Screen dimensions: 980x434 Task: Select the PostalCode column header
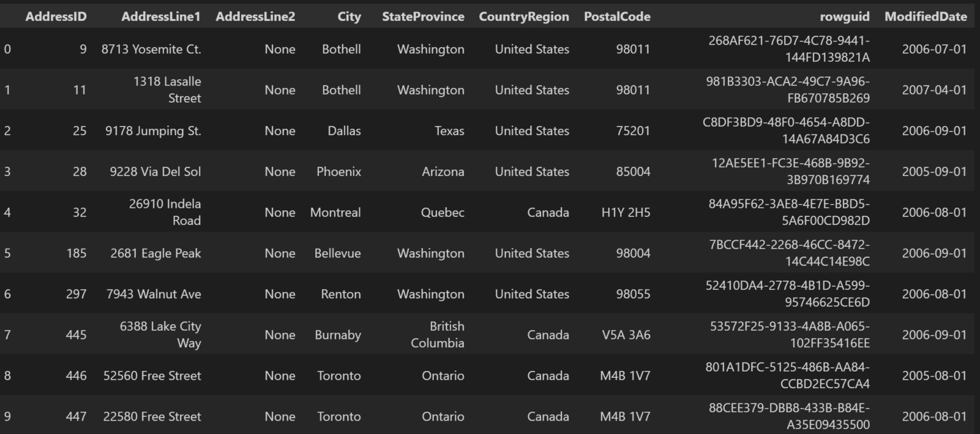point(617,17)
